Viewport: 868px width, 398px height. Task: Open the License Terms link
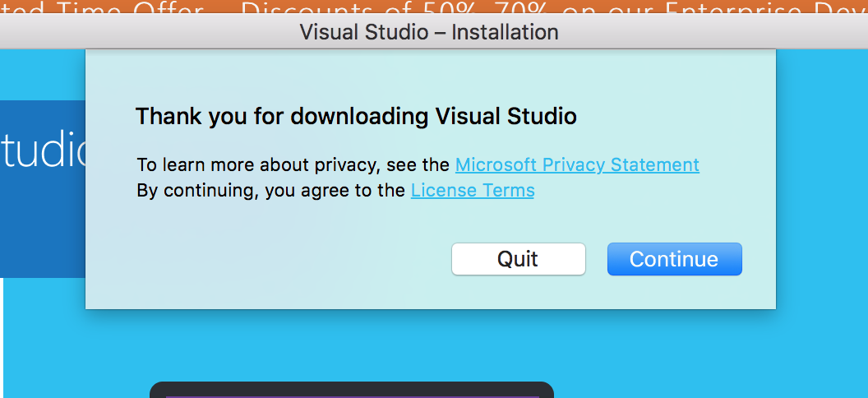[x=473, y=191]
